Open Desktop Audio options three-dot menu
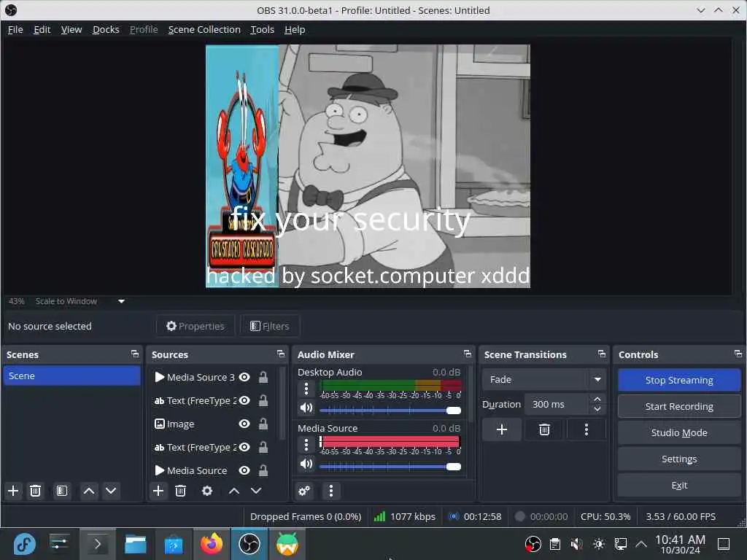 click(x=306, y=389)
